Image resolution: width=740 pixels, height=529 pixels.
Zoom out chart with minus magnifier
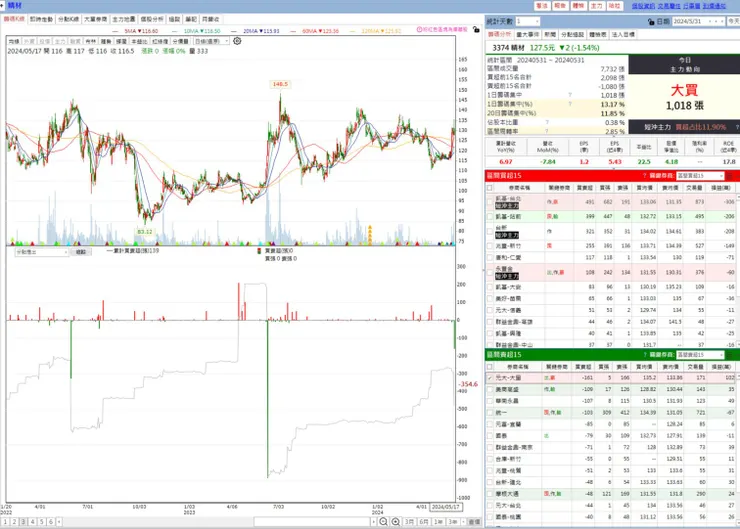383,521
